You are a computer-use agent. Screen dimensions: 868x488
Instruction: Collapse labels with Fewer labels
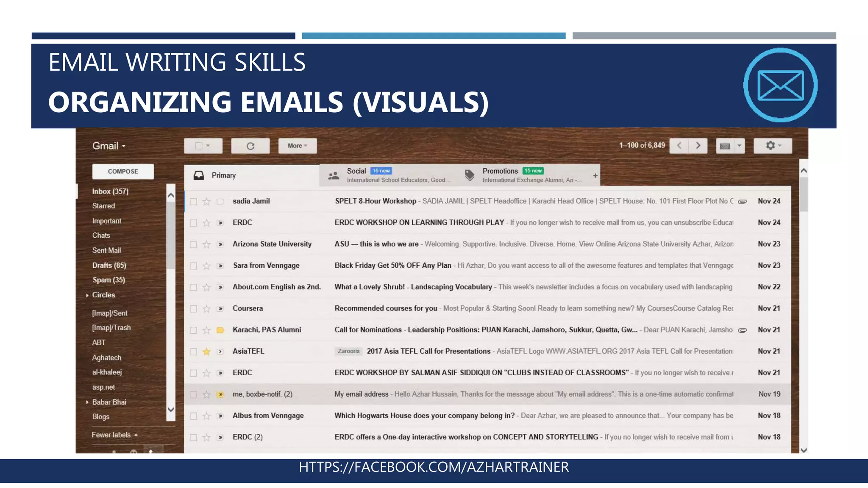114,435
